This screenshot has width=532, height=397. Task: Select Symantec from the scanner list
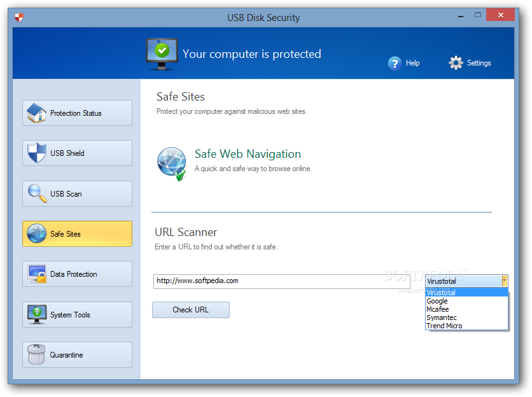467,317
